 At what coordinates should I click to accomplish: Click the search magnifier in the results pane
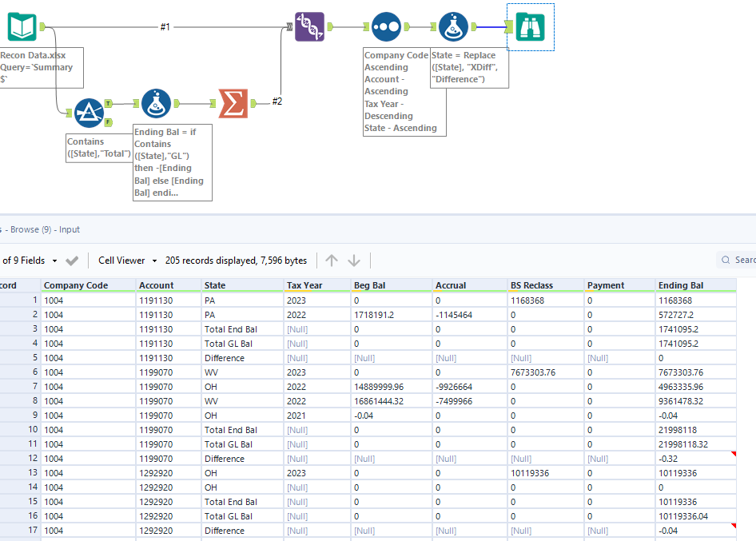725,260
